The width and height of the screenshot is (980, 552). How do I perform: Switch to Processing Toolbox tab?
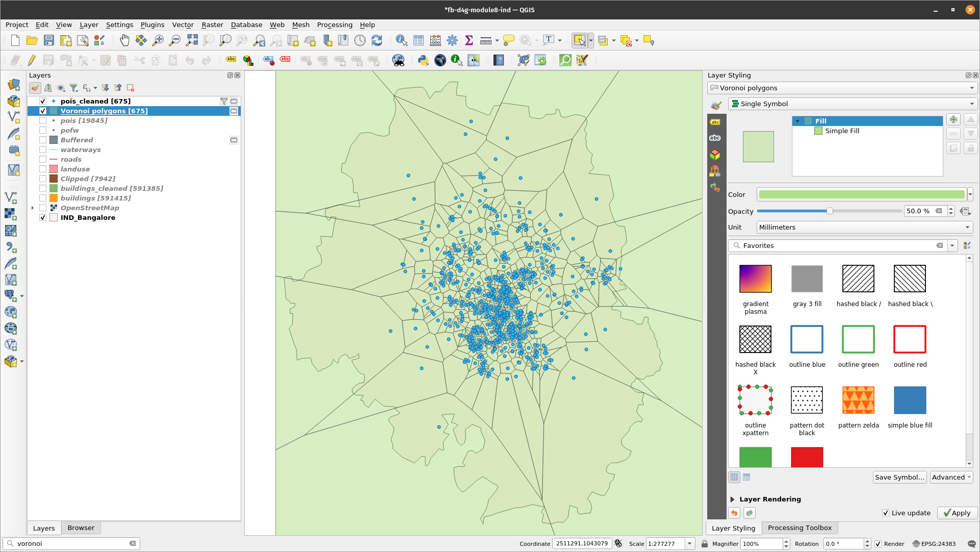click(800, 528)
